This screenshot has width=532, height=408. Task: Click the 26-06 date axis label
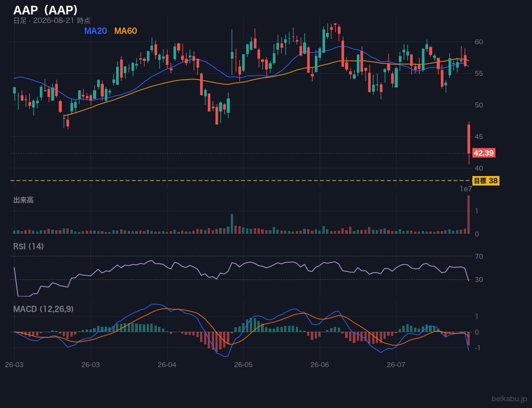click(x=320, y=365)
